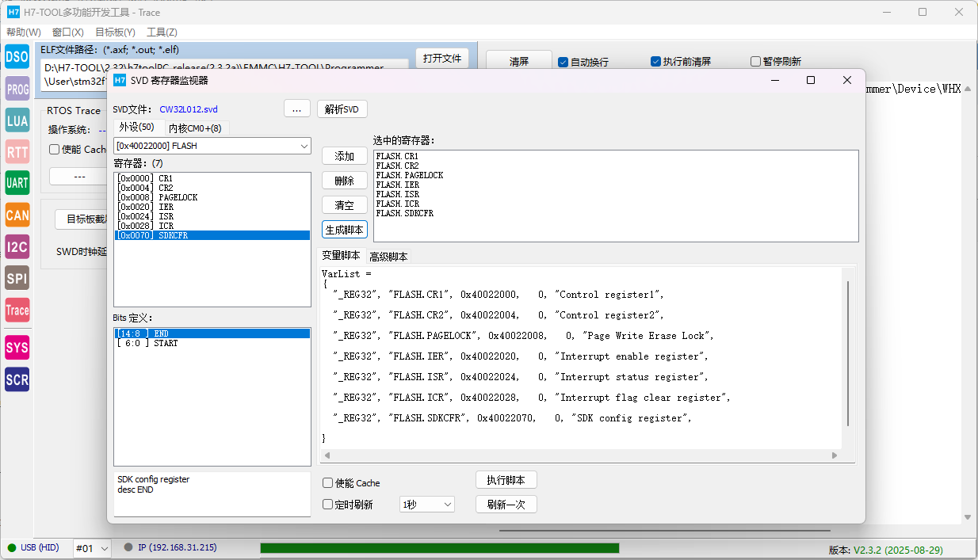Switch to the RTT viewer icon

pos(17,152)
